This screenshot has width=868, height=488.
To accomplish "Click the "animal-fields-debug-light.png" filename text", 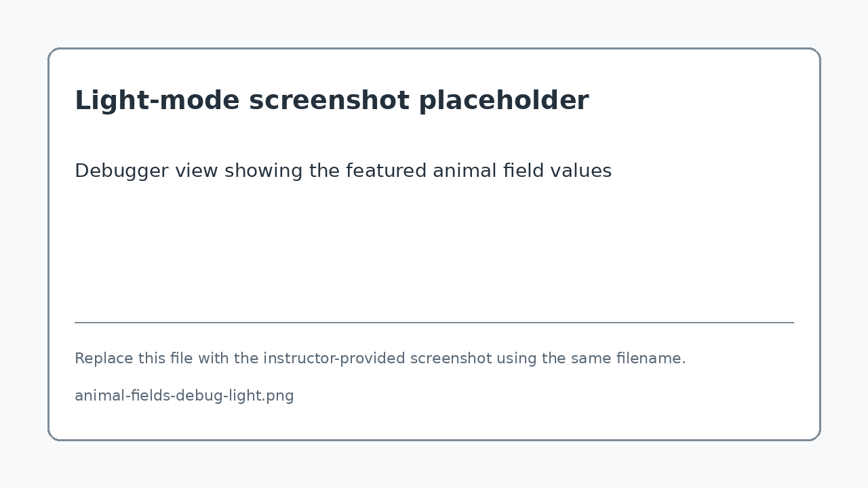I will [x=184, y=396].
